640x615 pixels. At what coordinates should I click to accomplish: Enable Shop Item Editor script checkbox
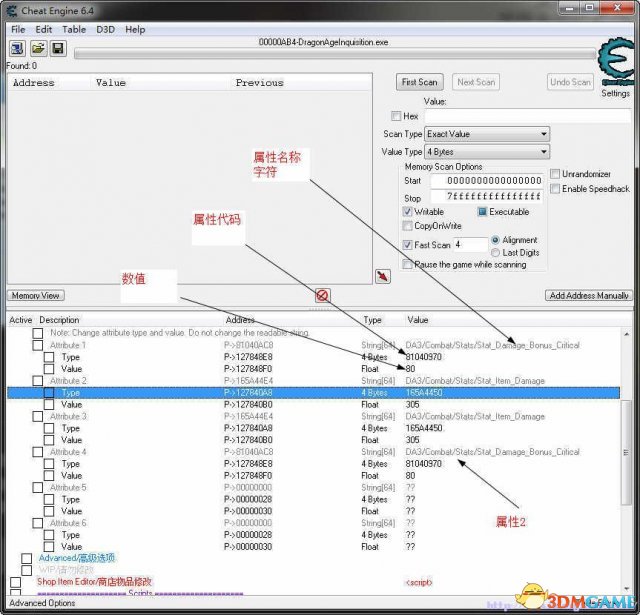point(16,582)
